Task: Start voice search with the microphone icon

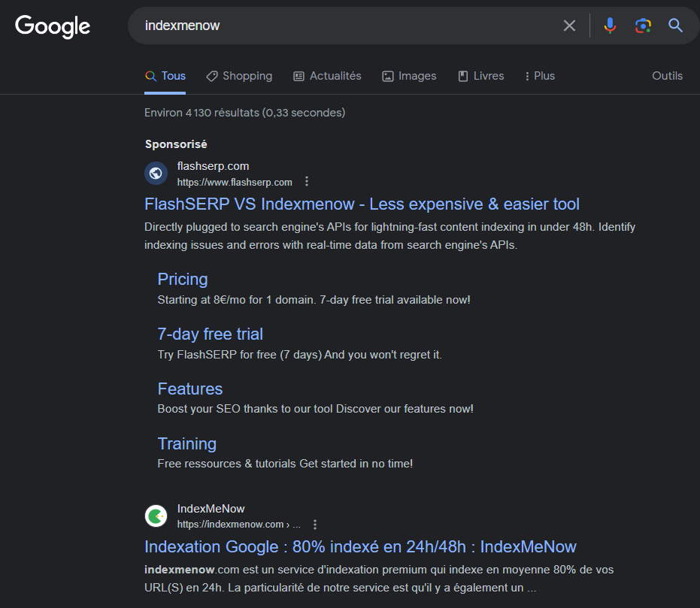Action: [x=610, y=26]
